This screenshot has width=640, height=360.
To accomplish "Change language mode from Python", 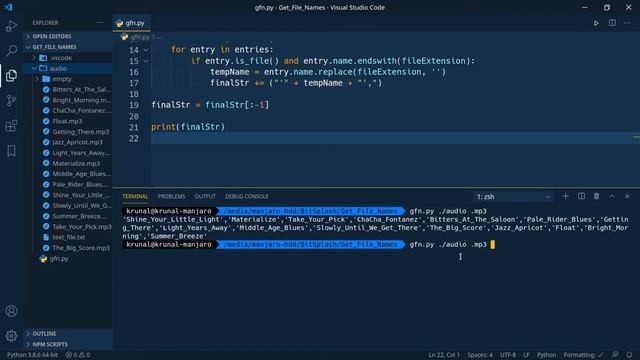I will pyautogui.click(x=546, y=355).
